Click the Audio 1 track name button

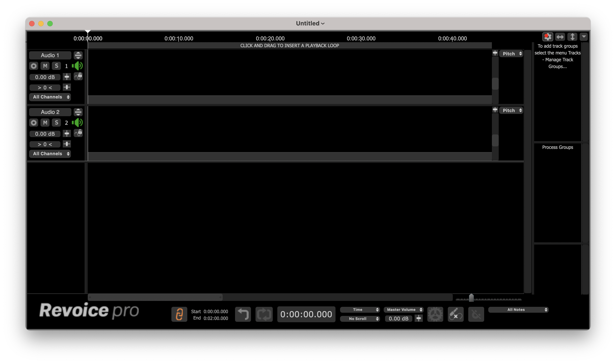[x=50, y=55]
